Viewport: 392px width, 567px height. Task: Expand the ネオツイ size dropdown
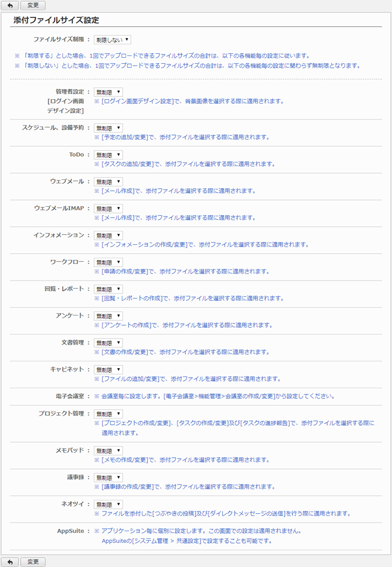[x=108, y=505]
